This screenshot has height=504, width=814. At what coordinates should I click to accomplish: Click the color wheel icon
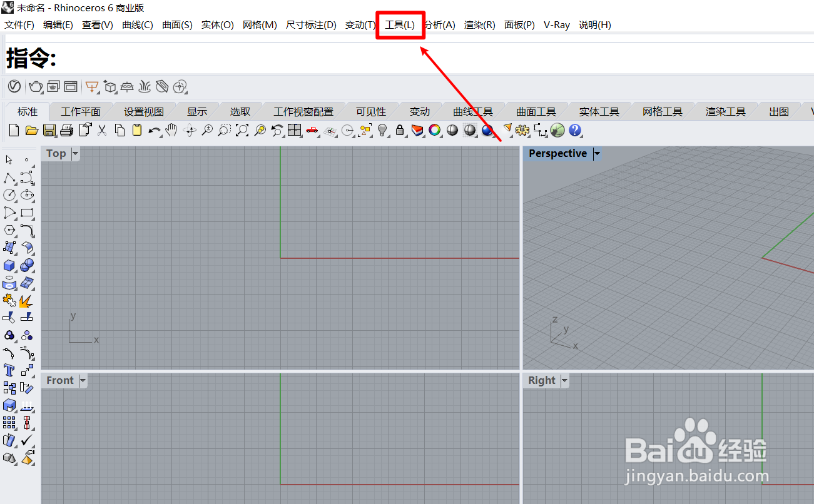435,130
